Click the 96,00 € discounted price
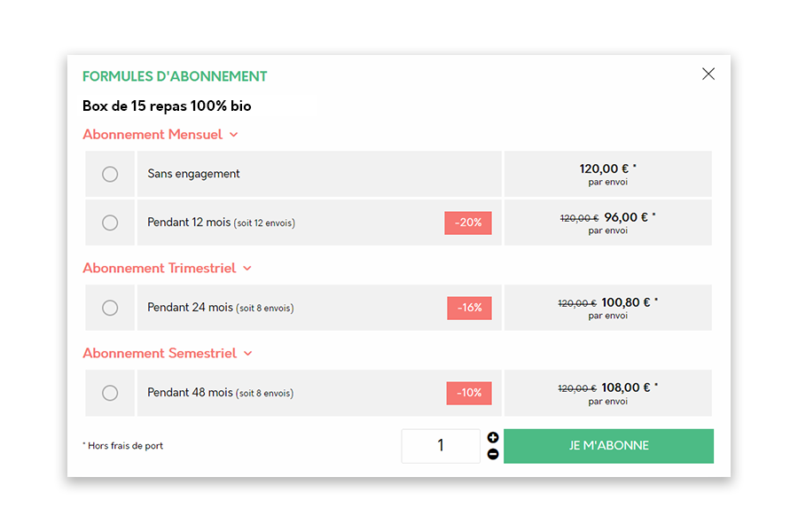Screen dimensions: 798x532 pyautogui.click(x=626, y=217)
